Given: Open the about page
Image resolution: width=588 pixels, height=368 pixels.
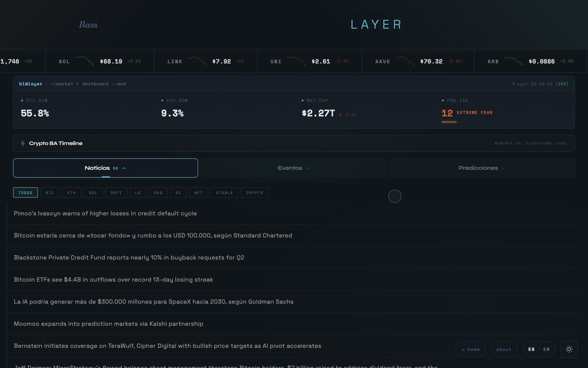Looking at the screenshot, I should (x=504, y=349).
